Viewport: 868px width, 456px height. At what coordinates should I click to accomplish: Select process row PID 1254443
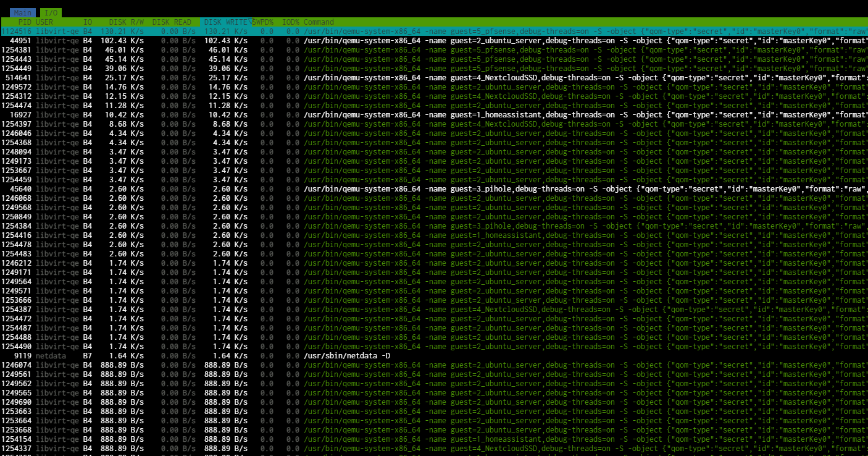pyautogui.click(x=434, y=59)
